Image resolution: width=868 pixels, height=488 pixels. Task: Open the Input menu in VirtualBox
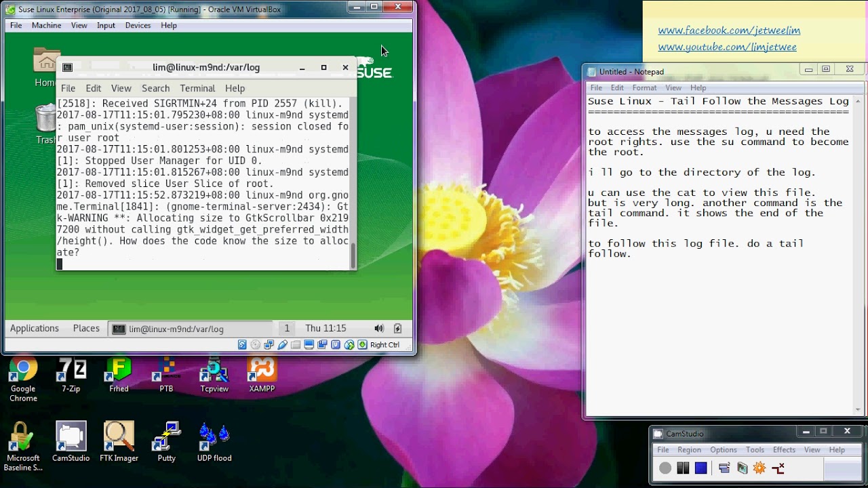(x=106, y=25)
